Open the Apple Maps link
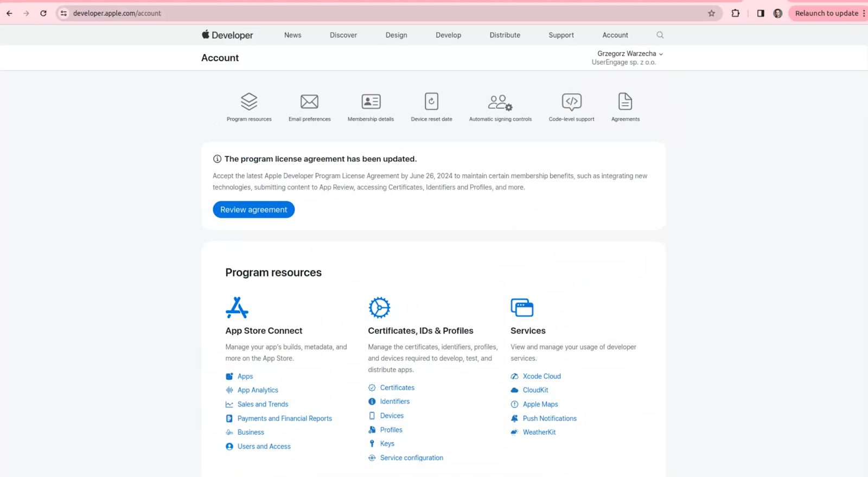The height and width of the screenshot is (477, 868). (x=540, y=404)
